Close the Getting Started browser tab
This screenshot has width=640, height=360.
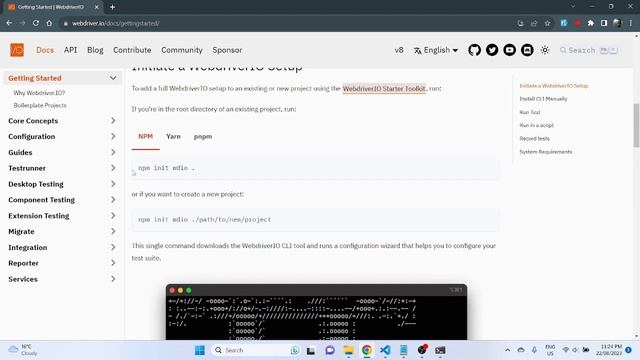coord(97,7)
